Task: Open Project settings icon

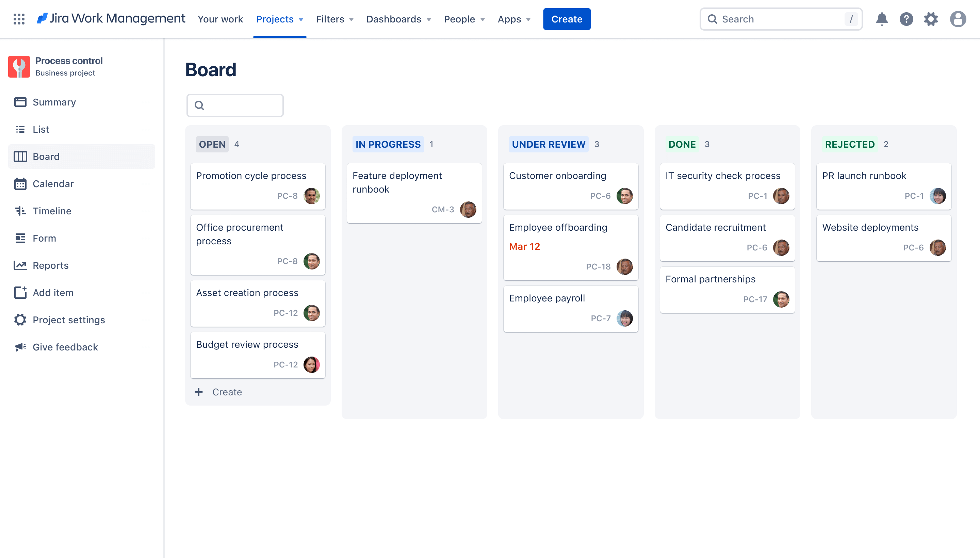Action: 19,320
